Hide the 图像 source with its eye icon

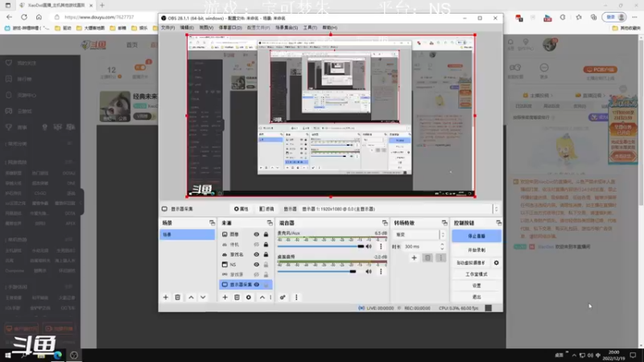point(256,234)
